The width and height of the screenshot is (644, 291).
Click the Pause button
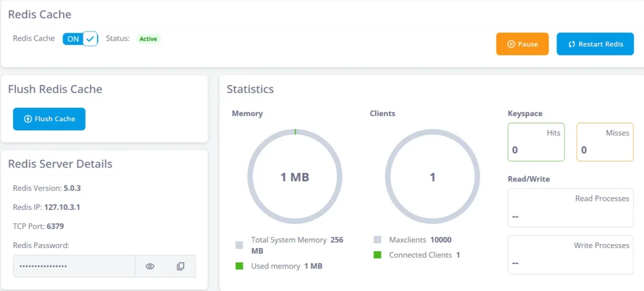(522, 44)
